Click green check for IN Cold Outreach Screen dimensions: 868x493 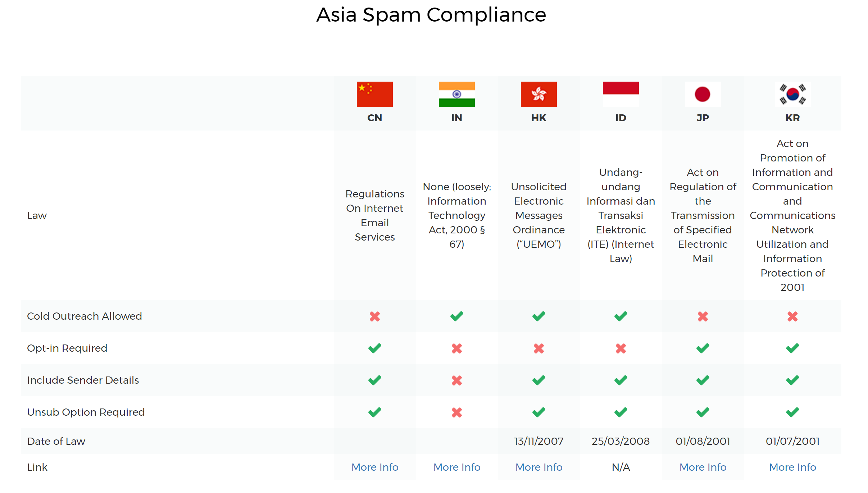456,316
